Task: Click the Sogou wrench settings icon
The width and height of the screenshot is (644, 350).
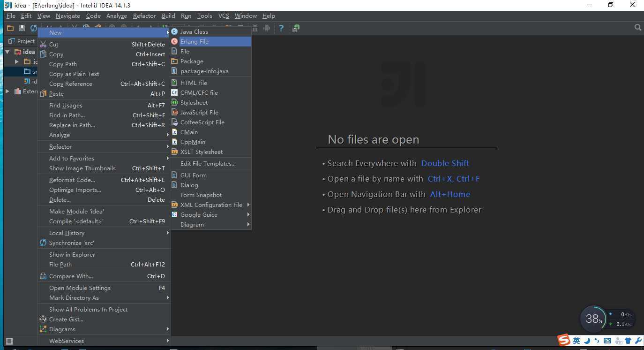Action: 638,341
